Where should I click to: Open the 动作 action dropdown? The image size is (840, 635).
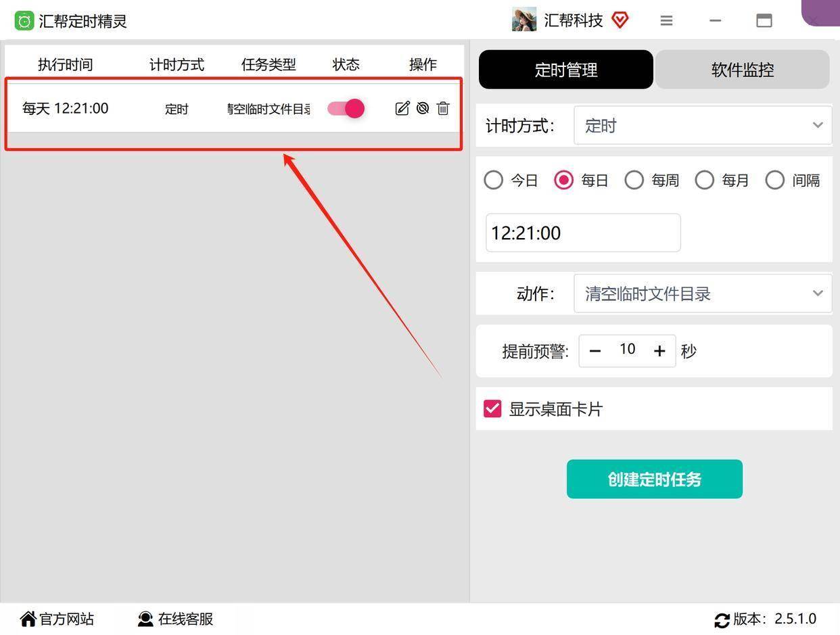pyautogui.click(x=702, y=293)
